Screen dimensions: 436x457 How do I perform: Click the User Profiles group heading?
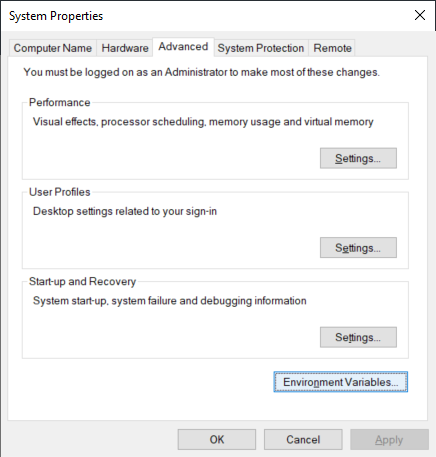(60, 192)
